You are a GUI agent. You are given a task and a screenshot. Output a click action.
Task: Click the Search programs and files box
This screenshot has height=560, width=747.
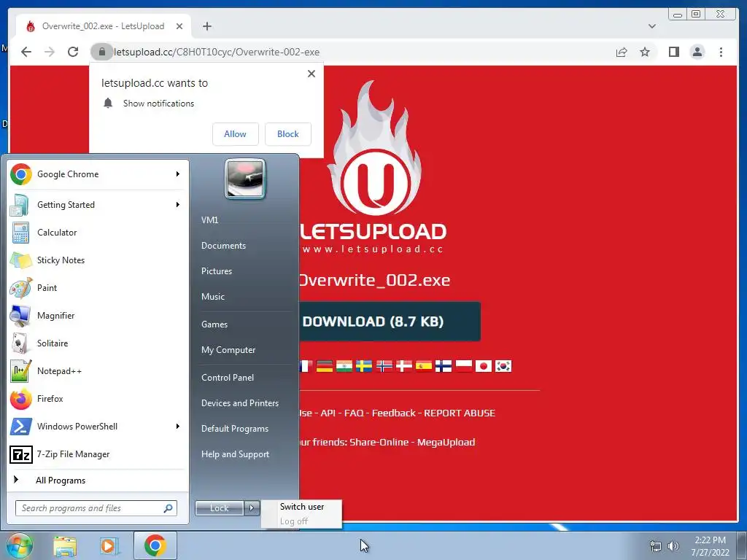(96, 508)
